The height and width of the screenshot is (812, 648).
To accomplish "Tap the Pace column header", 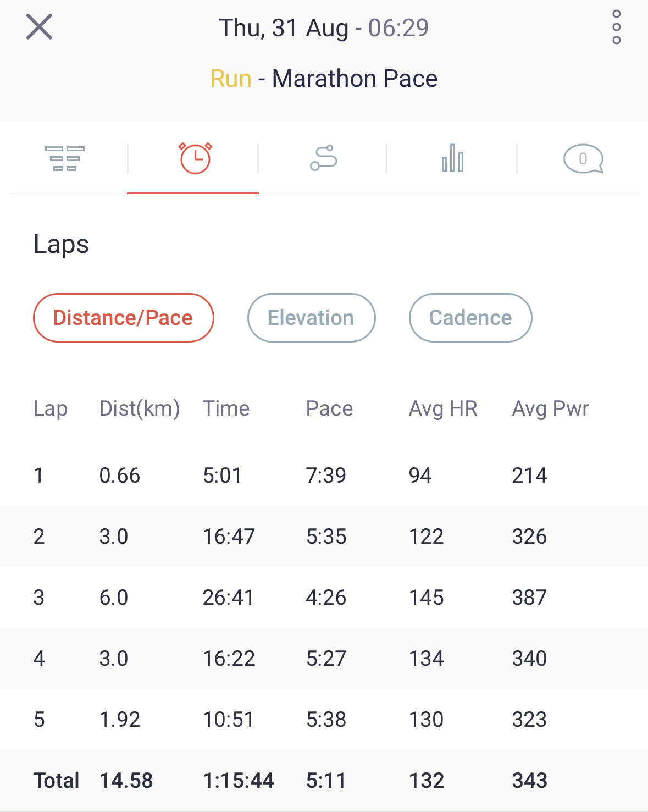I will point(329,408).
